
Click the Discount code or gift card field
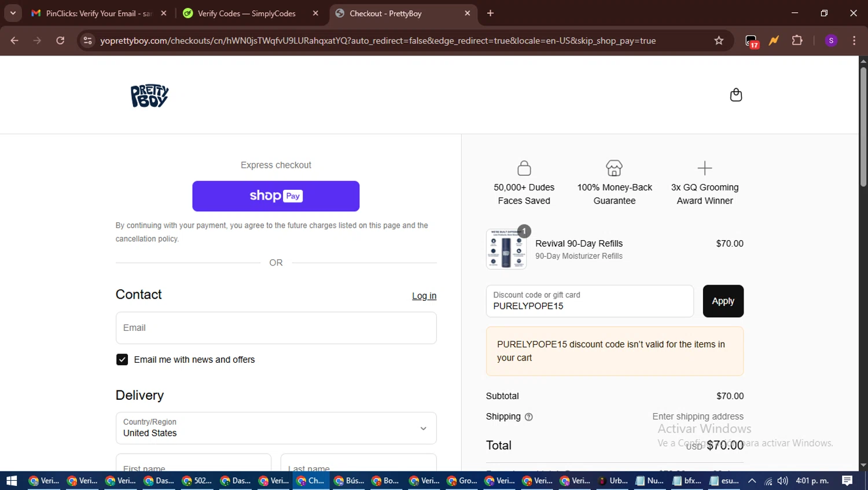(x=590, y=301)
